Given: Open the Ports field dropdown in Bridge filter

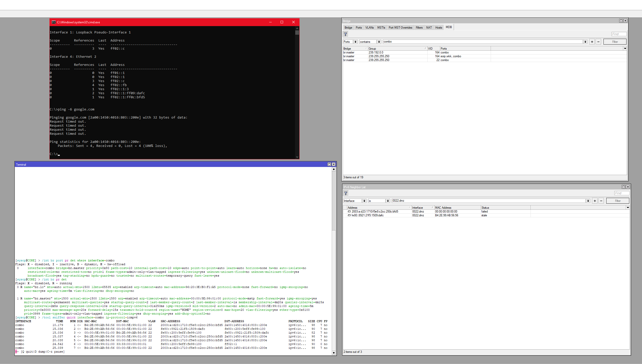Looking at the screenshot, I should tap(355, 42).
